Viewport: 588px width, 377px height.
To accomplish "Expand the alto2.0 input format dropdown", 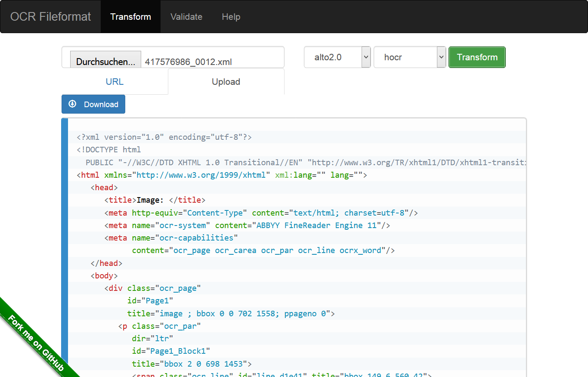I will point(337,57).
